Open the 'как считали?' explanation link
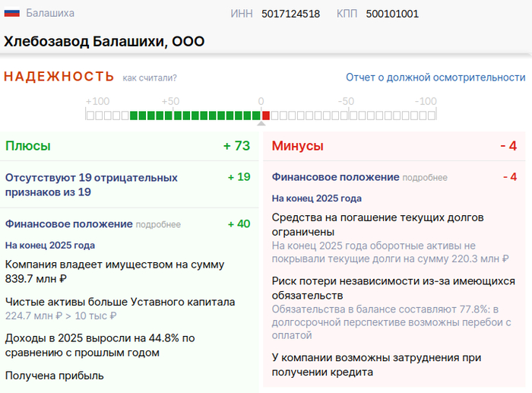The height and width of the screenshot is (393, 532). coord(150,78)
